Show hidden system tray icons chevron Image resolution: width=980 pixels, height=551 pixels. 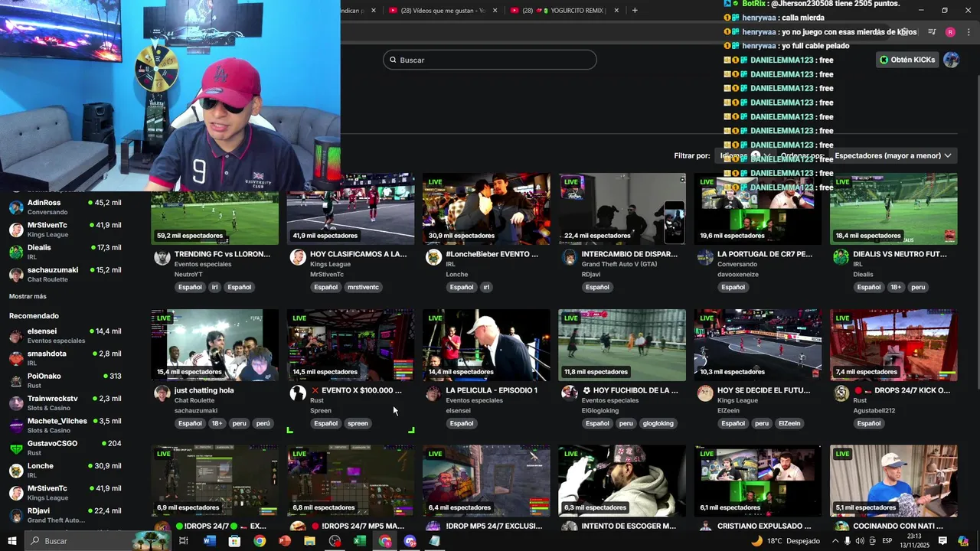[x=835, y=541]
